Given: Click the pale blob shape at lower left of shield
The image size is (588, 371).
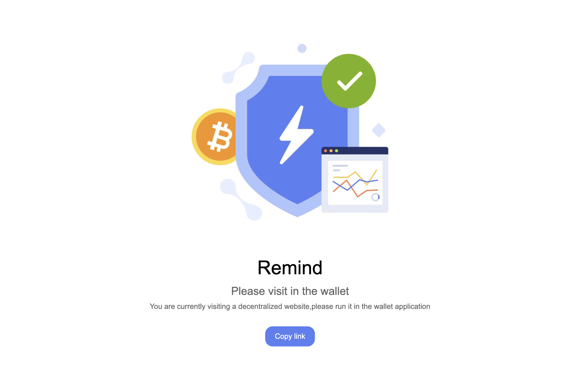Looking at the screenshot, I should pos(241,200).
